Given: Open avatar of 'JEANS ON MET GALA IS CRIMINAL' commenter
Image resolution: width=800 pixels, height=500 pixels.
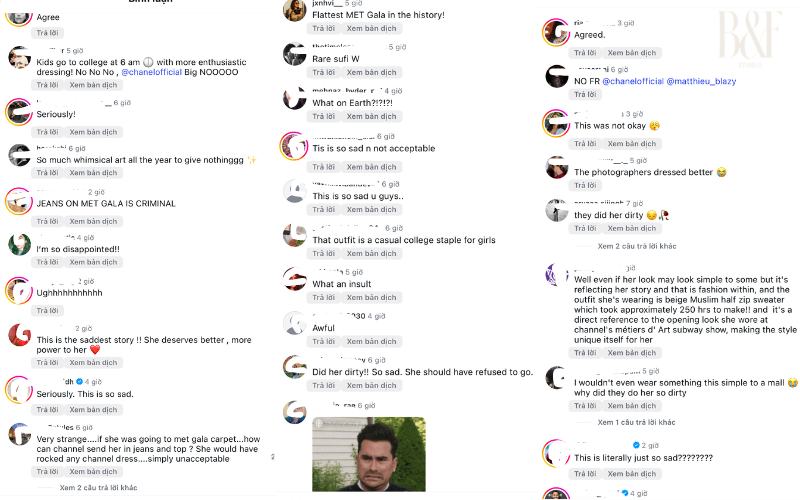Looking at the screenshot, I should coord(19,201).
